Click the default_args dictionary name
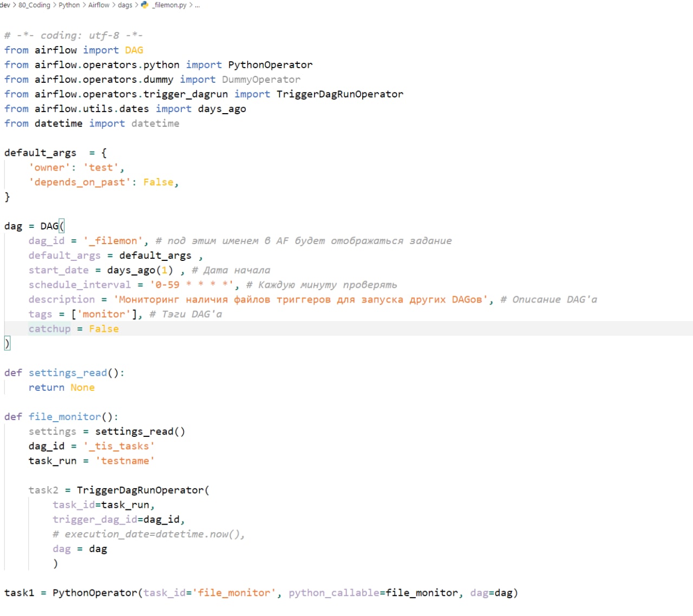Screen dimensions: 693x616 point(40,153)
